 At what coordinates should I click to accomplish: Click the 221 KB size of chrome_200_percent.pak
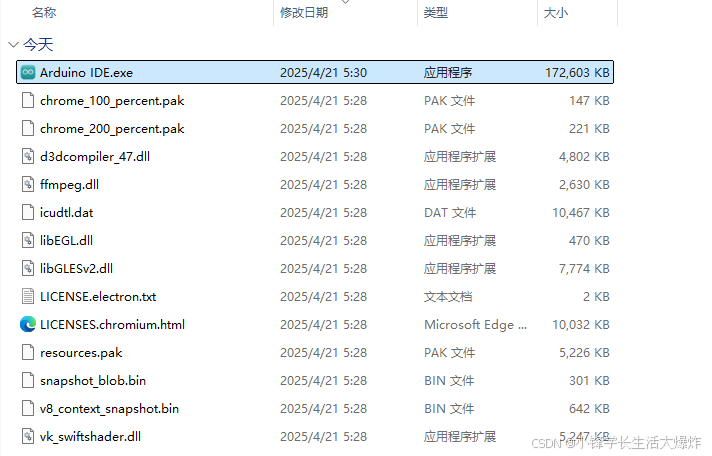[x=589, y=129]
